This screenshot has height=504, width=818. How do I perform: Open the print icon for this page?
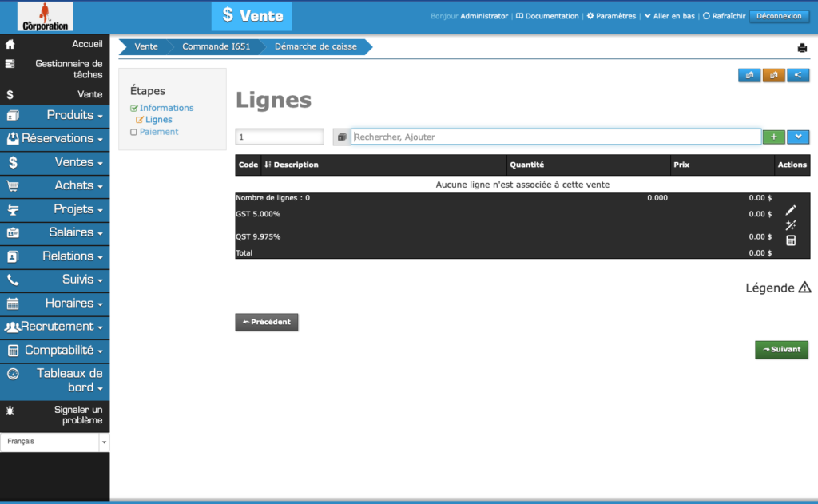click(802, 48)
